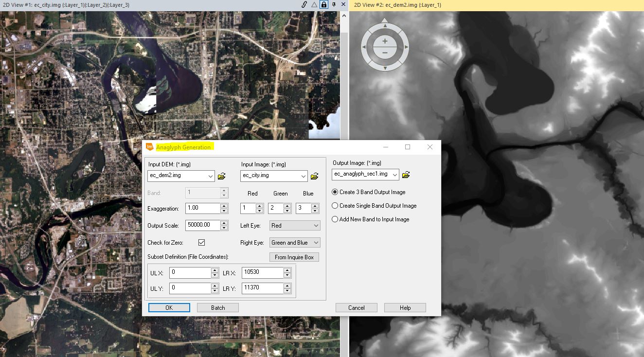
Task: Activate the 2D View #1 ec_city.img window
Action: (146, 4)
